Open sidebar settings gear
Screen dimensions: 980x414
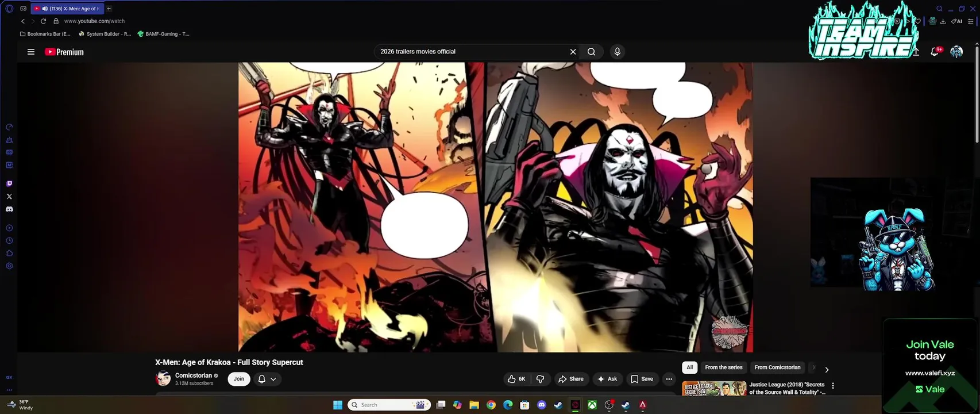click(9, 266)
